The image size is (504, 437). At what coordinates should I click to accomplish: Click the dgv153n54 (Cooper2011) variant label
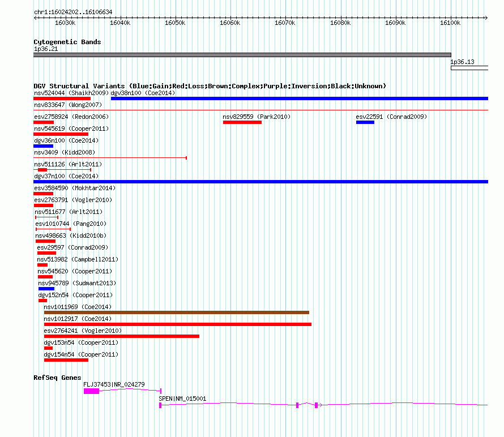81,342
